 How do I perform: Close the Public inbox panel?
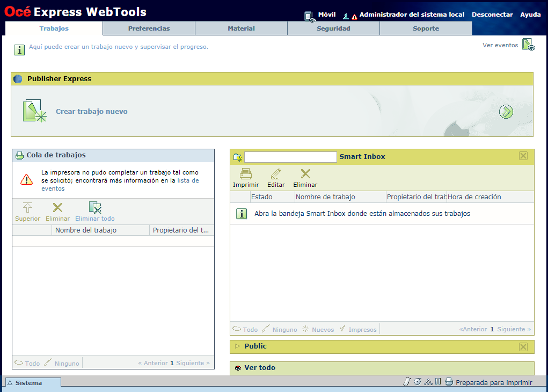(x=523, y=347)
